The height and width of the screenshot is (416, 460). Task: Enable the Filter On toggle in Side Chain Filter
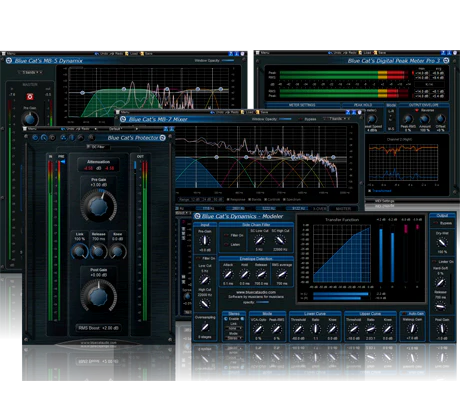227,235
